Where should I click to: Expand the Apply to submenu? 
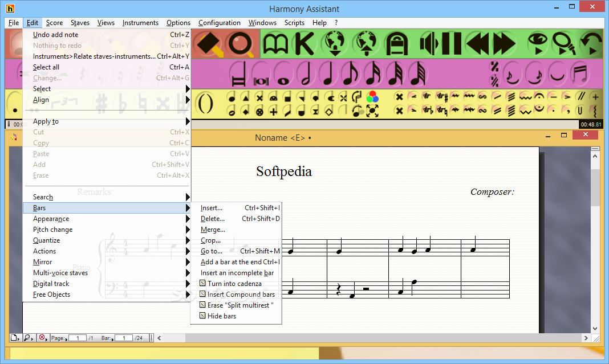click(107, 121)
